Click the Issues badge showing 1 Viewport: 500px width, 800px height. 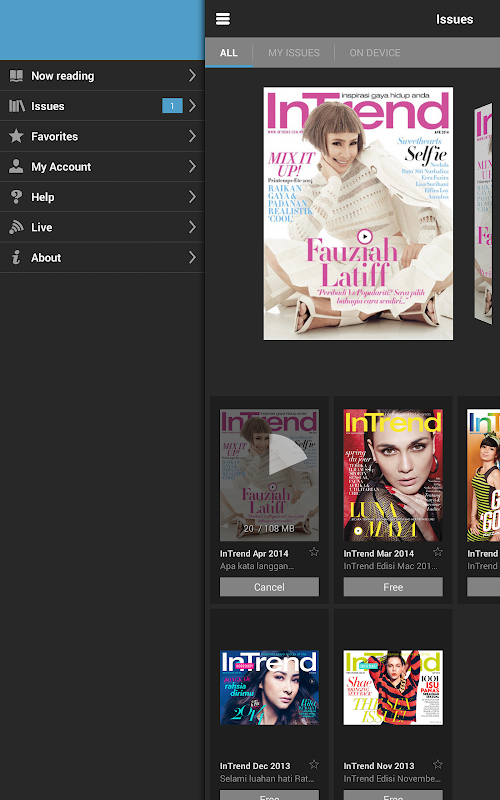[172, 106]
